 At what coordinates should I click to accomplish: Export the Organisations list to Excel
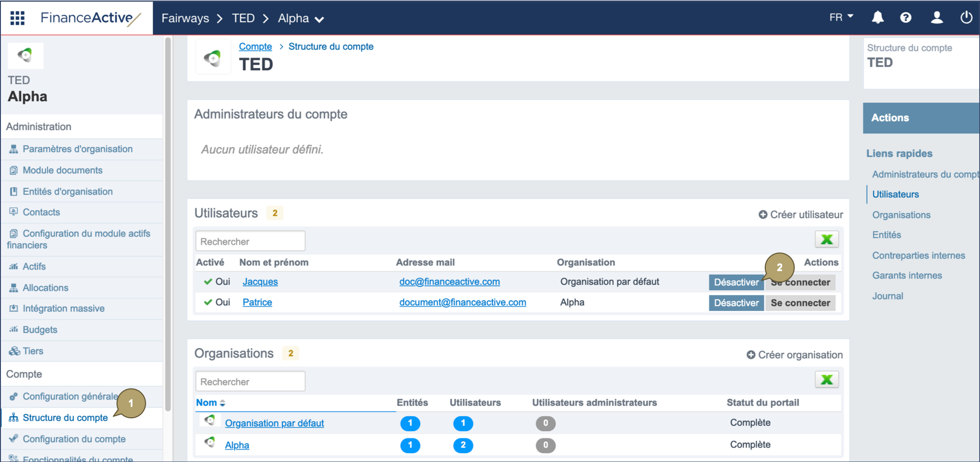826,379
